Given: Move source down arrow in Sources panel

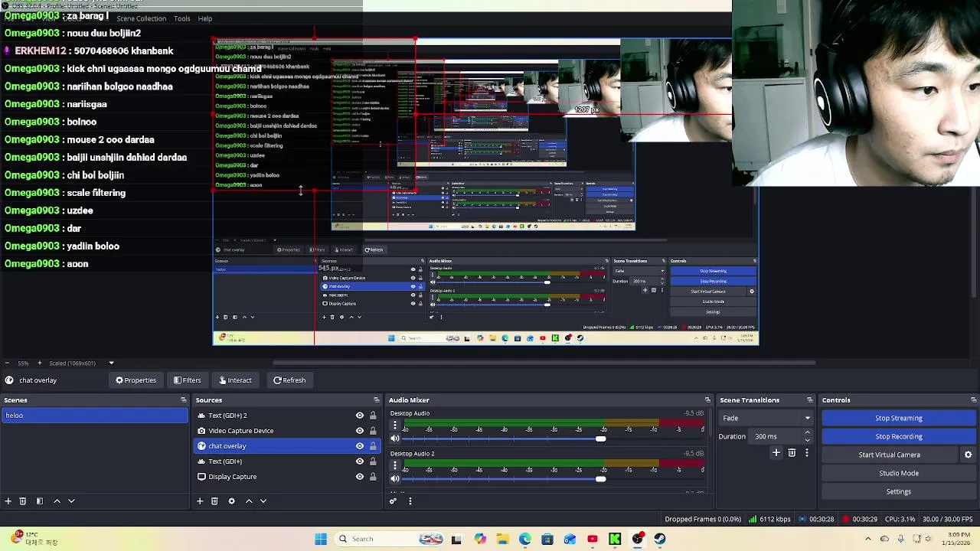Looking at the screenshot, I should point(263,501).
